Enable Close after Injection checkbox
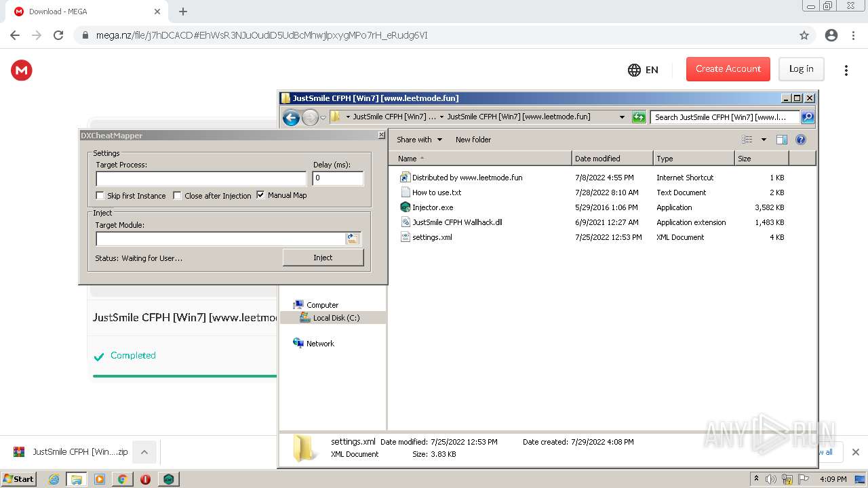 point(177,195)
